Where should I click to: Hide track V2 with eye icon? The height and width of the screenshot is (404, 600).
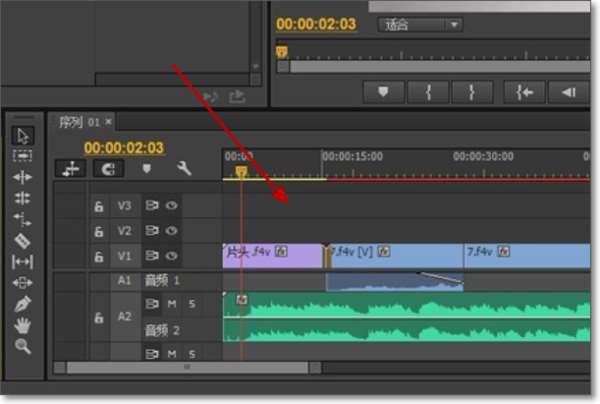click(x=171, y=231)
